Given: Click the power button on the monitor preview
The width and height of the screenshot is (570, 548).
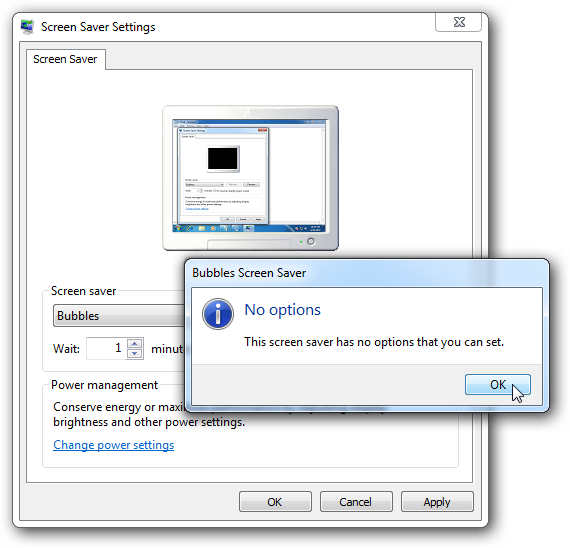Looking at the screenshot, I should [311, 241].
